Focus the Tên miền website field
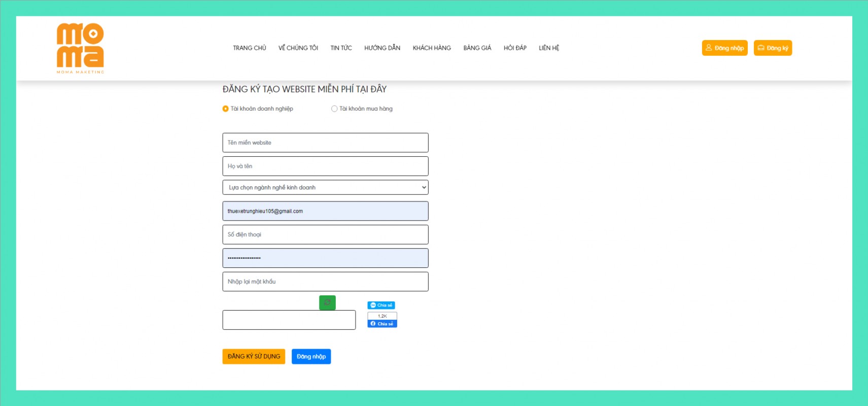This screenshot has height=406, width=868. point(325,143)
